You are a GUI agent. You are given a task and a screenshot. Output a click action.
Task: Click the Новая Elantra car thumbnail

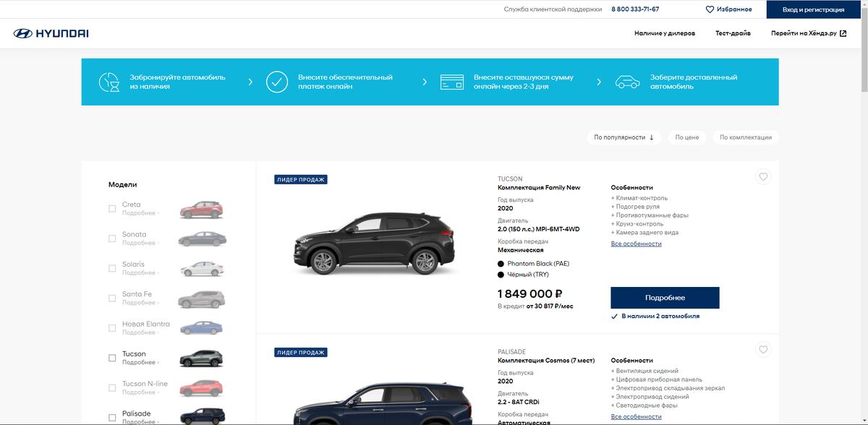(202, 328)
